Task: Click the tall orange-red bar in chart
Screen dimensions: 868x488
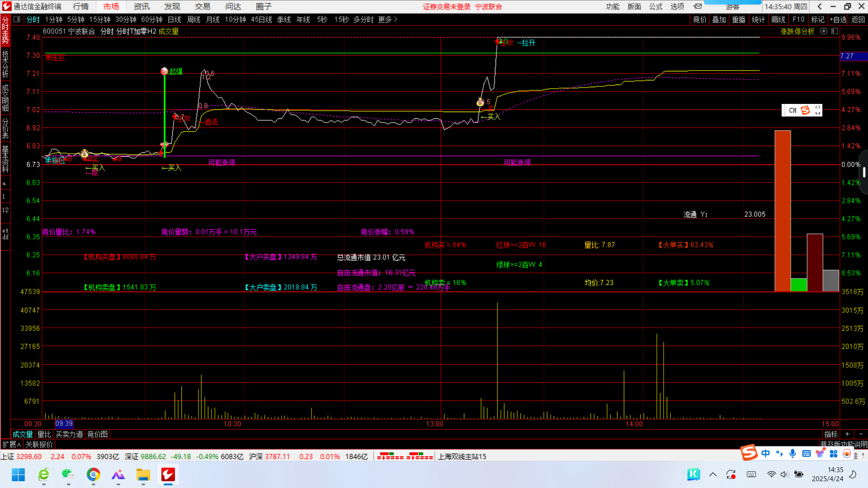Action: (783, 211)
